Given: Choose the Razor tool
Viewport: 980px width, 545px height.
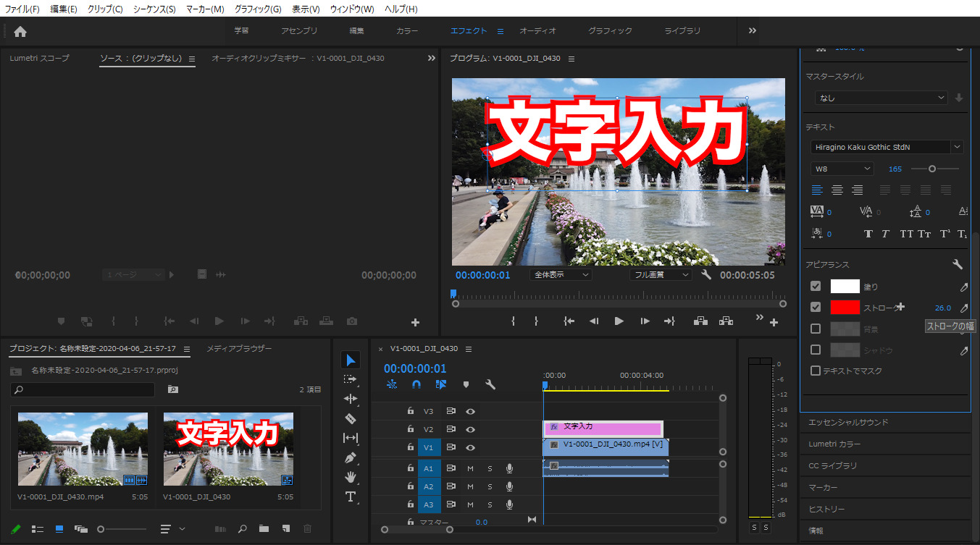Looking at the screenshot, I should click(x=351, y=418).
